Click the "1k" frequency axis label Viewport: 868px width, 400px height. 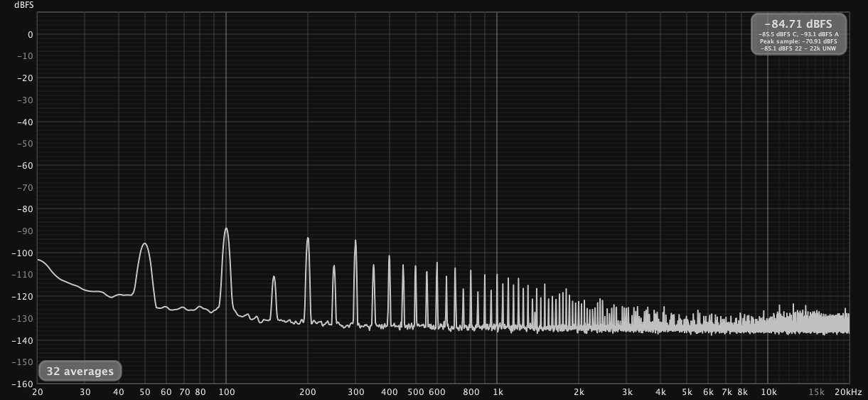click(x=498, y=392)
